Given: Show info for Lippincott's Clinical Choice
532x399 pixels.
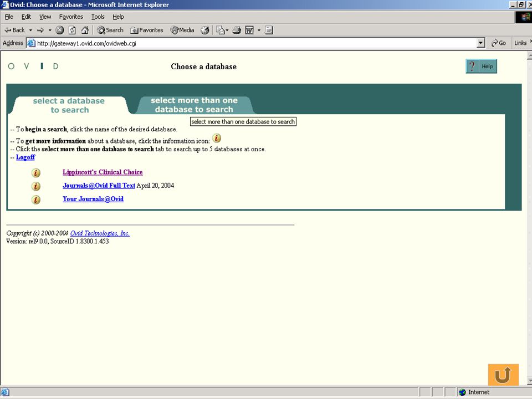Looking at the screenshot, I should coord(35,173).
